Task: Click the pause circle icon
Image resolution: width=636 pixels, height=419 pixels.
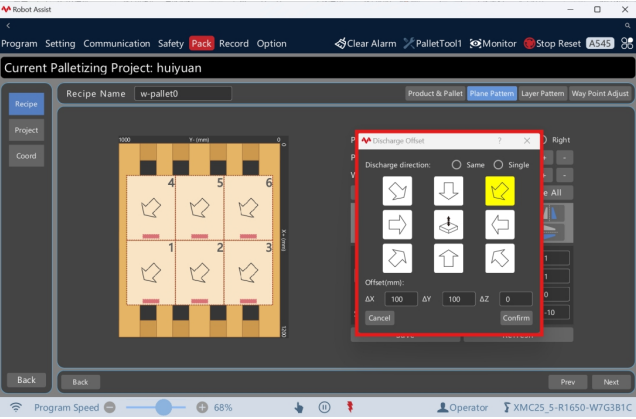Action: pos(324,407)
